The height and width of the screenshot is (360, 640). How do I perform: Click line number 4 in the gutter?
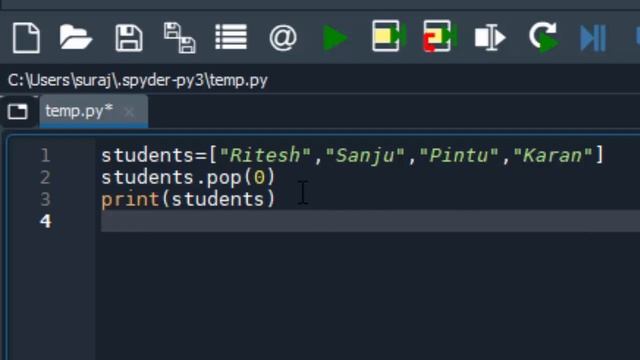pyautogui.click(x=45, y=222)
